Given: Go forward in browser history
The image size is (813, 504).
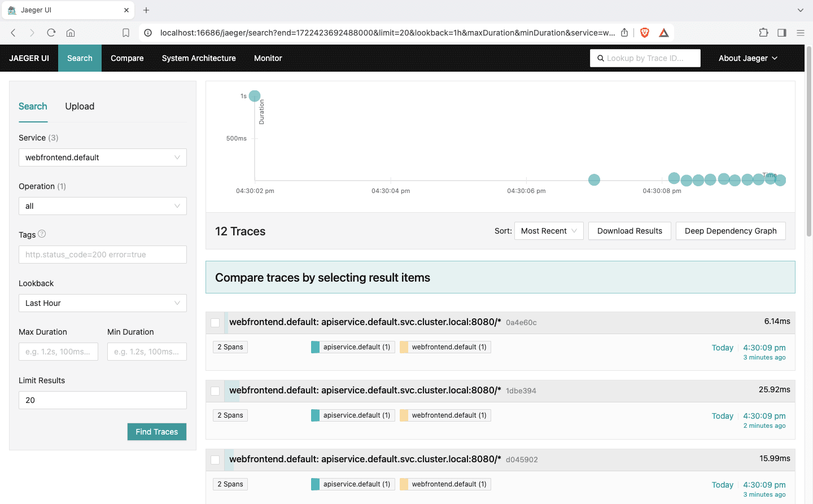Looking at the screenshot, I should 32,33.
